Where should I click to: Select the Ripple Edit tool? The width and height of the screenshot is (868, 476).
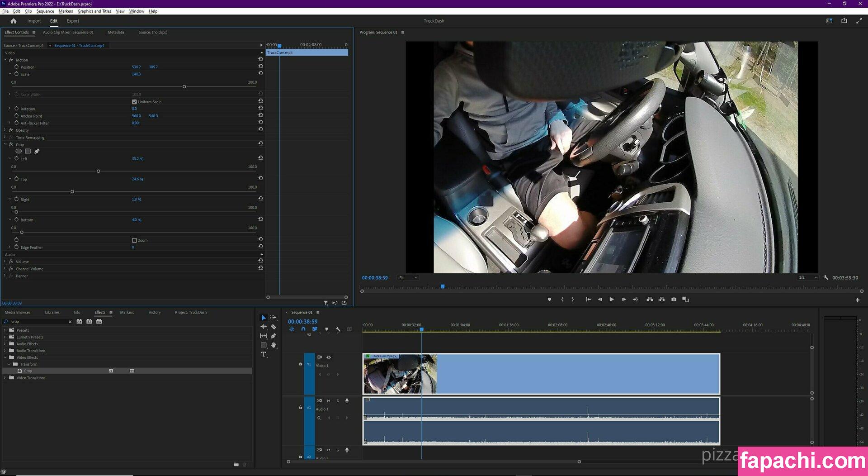pyautogui.click(x=264, y=327)
